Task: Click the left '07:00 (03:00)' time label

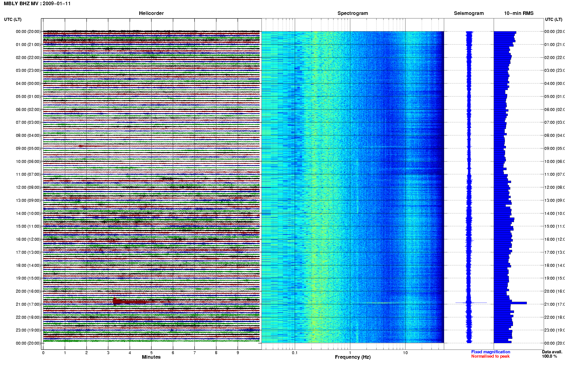Action: (x=28, y=122)
